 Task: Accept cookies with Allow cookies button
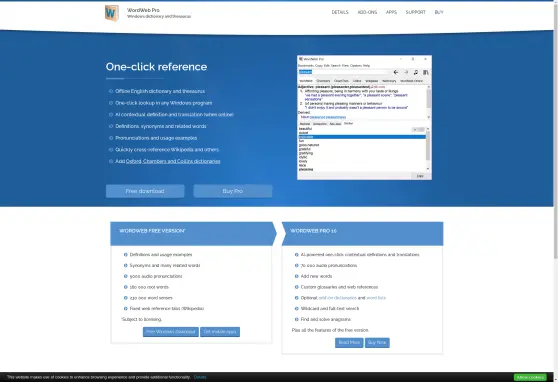click(x=530, y=377)
